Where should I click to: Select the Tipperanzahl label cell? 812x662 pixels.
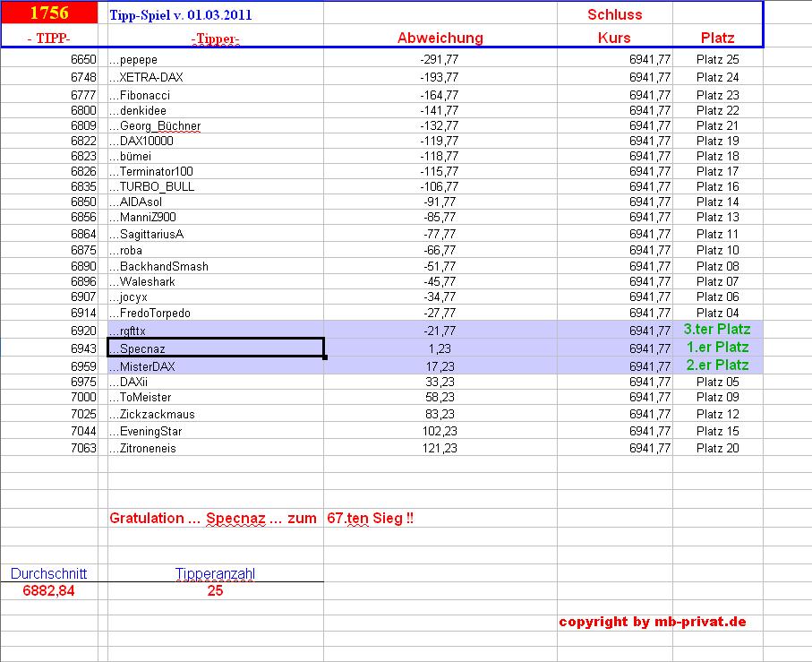click(x=216, y=573)
